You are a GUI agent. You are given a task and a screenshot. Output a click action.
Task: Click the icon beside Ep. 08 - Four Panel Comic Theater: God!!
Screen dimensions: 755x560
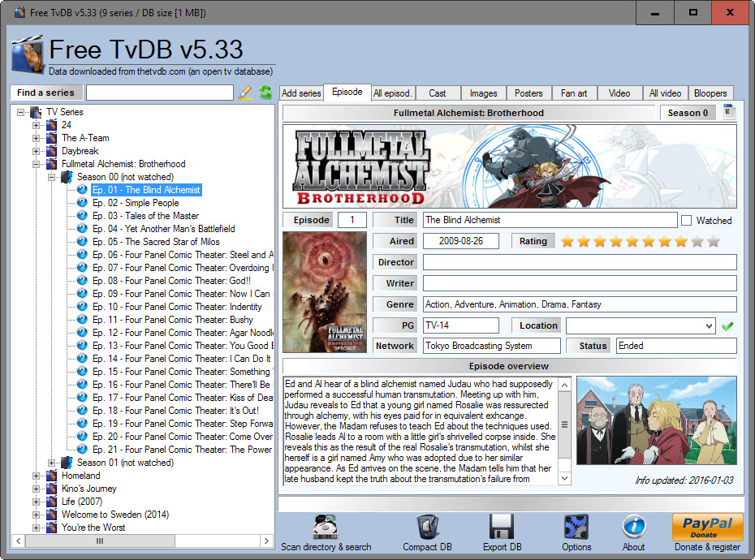82,281
